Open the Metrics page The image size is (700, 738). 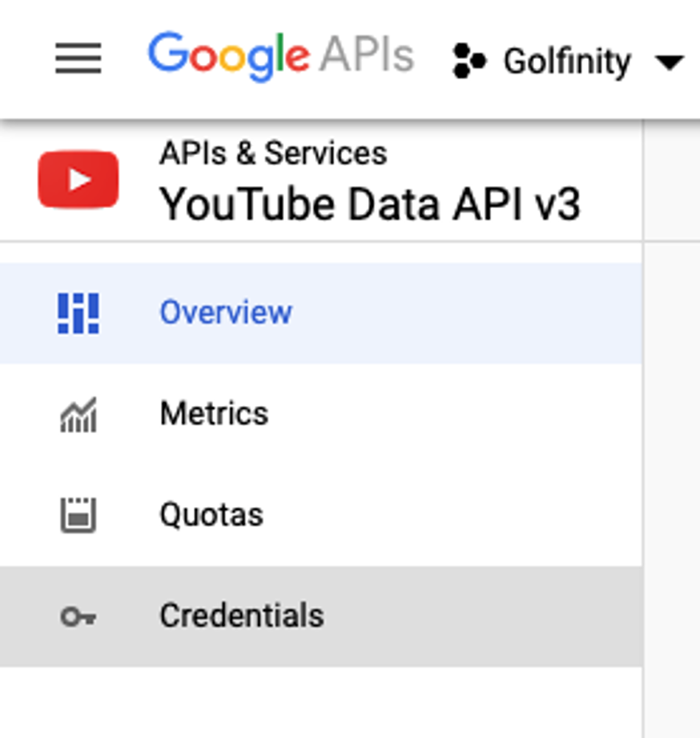click(321, 414)
